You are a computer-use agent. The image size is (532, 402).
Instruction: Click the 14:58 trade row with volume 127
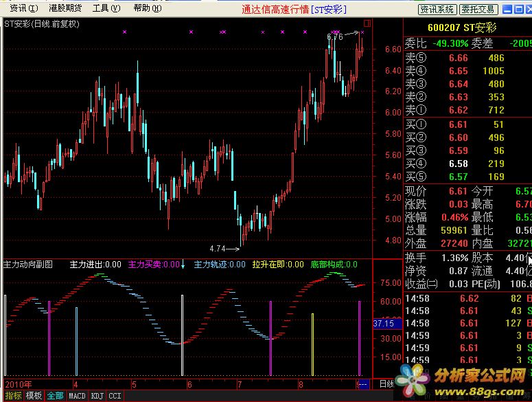point(468,323)
